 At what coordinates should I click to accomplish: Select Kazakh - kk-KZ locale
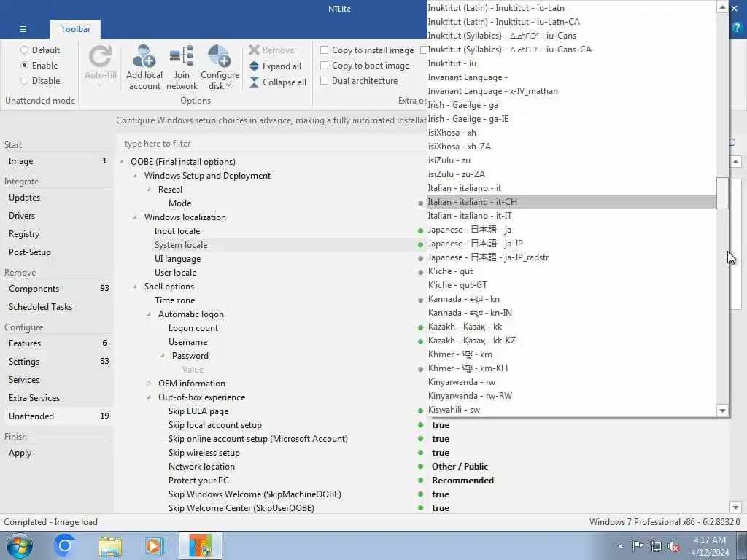point(572,341)
